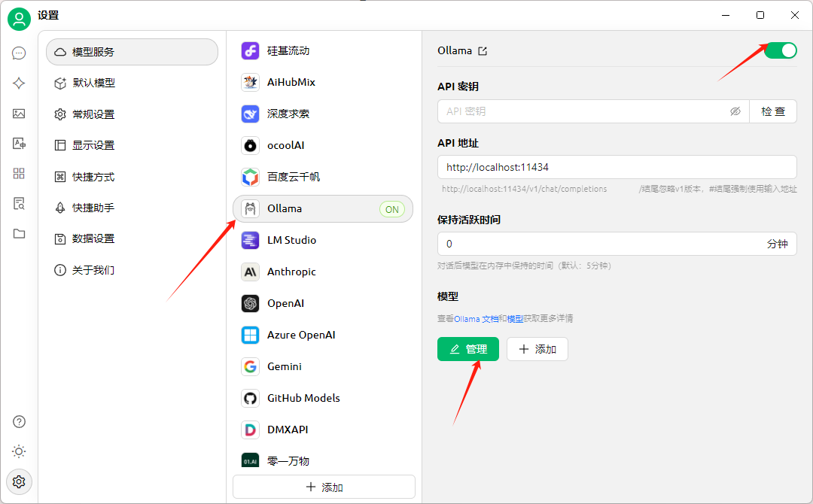813x504 pixels.
Task: Open 关于我们 settings section
Action: pyautogui.click(x=132, y=270)
